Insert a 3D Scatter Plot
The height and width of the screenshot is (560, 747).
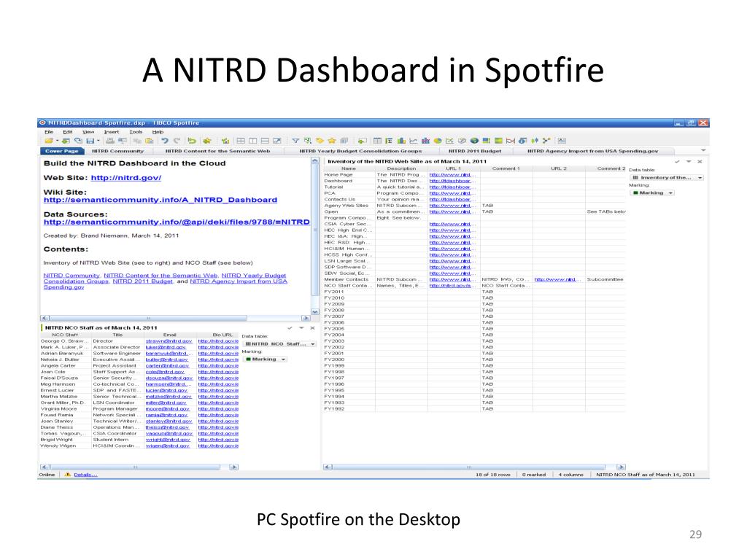click(462, 141)
